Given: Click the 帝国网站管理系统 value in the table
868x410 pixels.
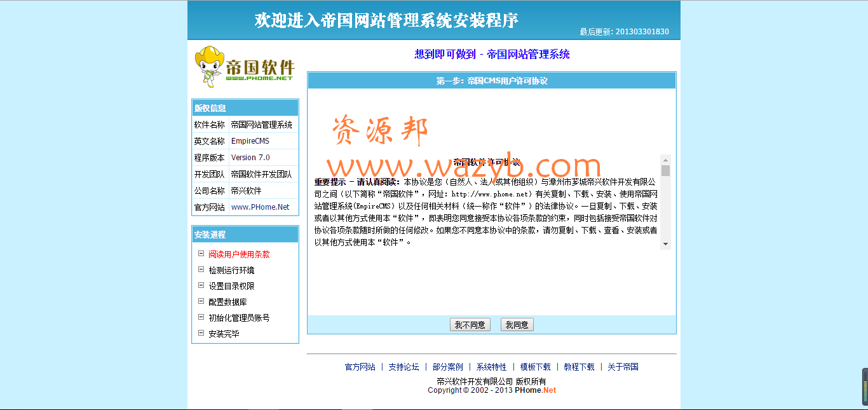Looking at the screenshot, I should pos(262,125).
